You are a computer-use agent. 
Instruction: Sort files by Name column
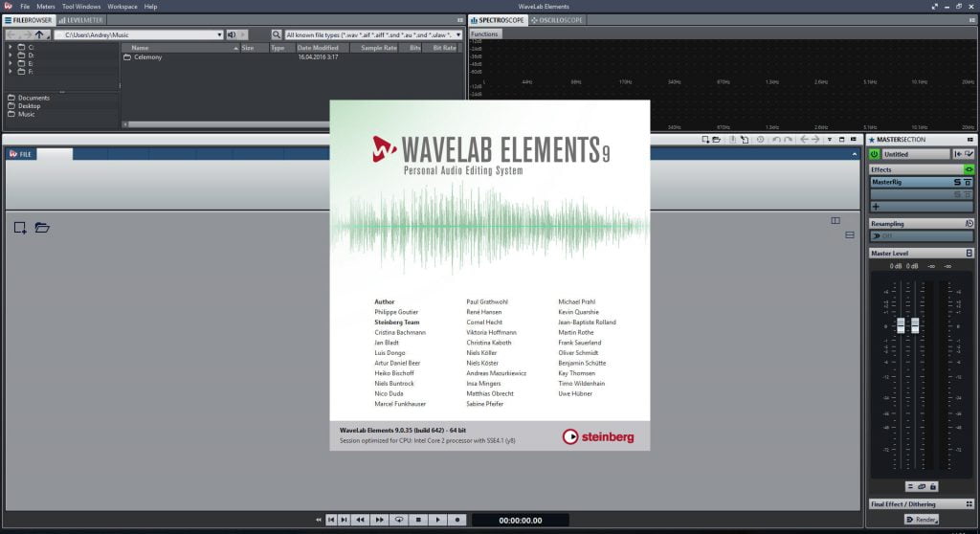pyautogui.click(x=180, y=48)
